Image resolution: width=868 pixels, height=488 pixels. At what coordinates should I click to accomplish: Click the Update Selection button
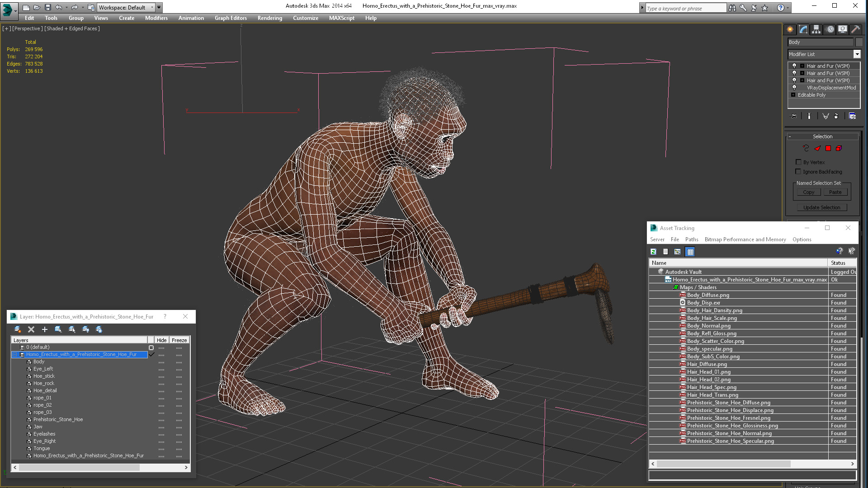822,207
